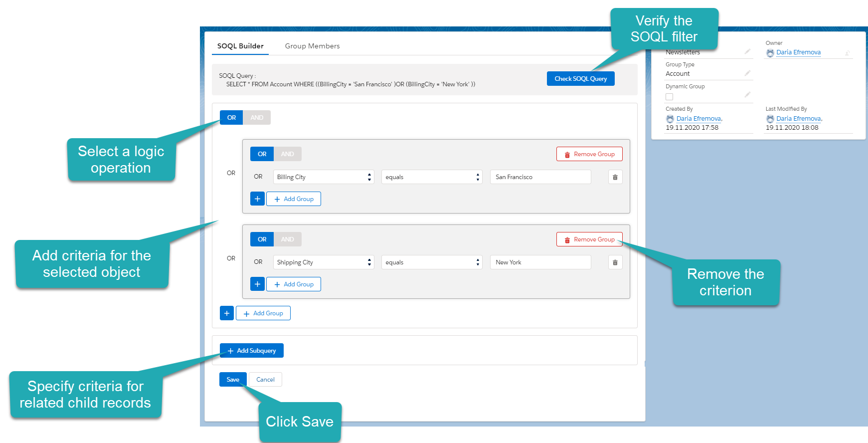The width and height of the screenshot is (868, 443).
Task: Click the Last Modified By avatar icon
Action: coord(770,119)
